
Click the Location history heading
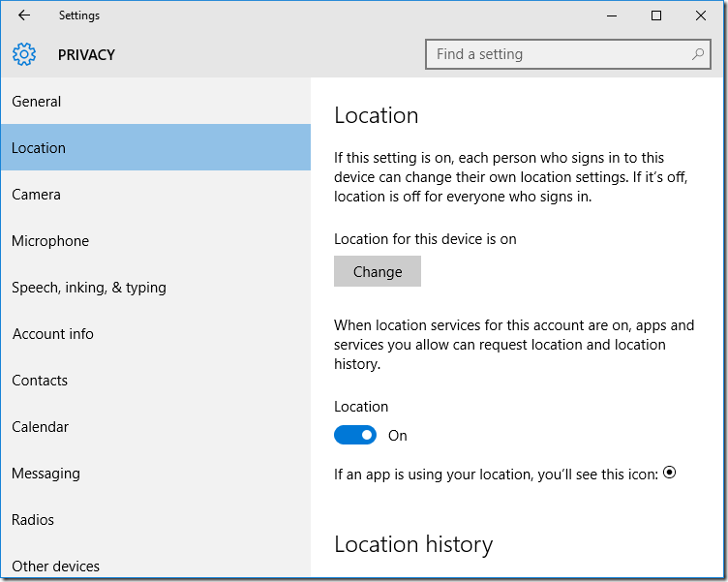(413, 544)
